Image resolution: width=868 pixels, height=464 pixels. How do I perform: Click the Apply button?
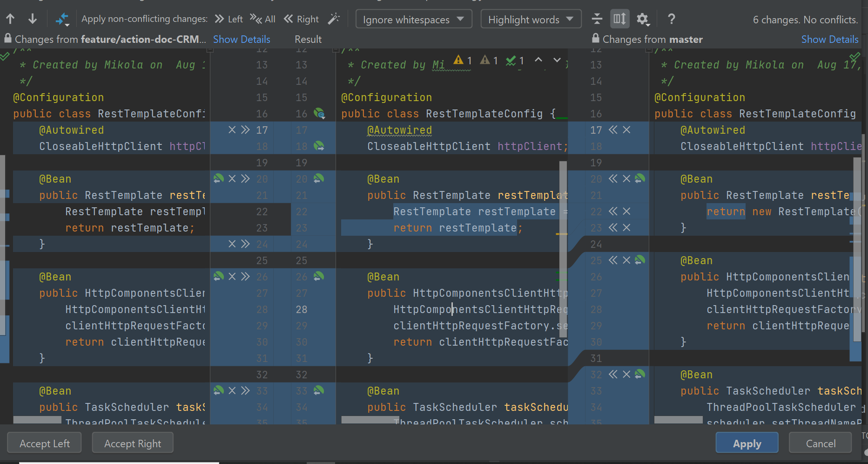tap(747, 443)
